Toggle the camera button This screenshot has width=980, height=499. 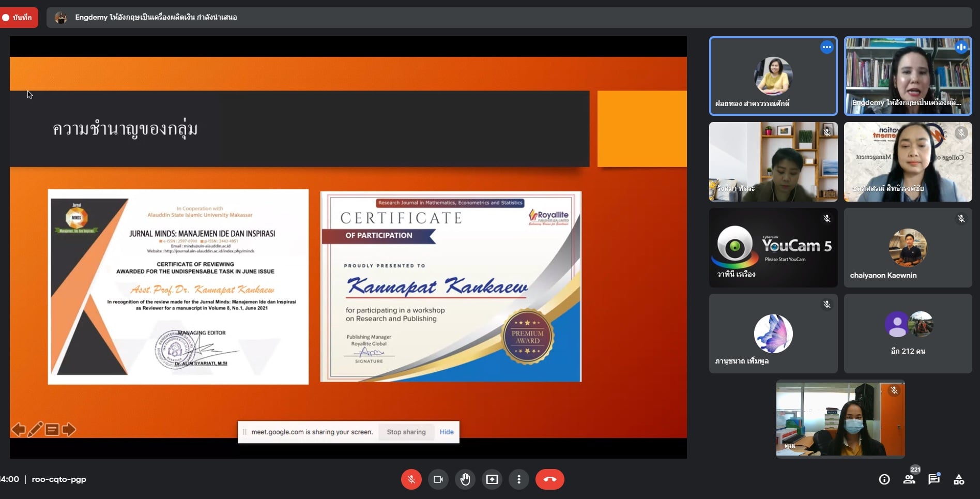click(x=438, y=479)
